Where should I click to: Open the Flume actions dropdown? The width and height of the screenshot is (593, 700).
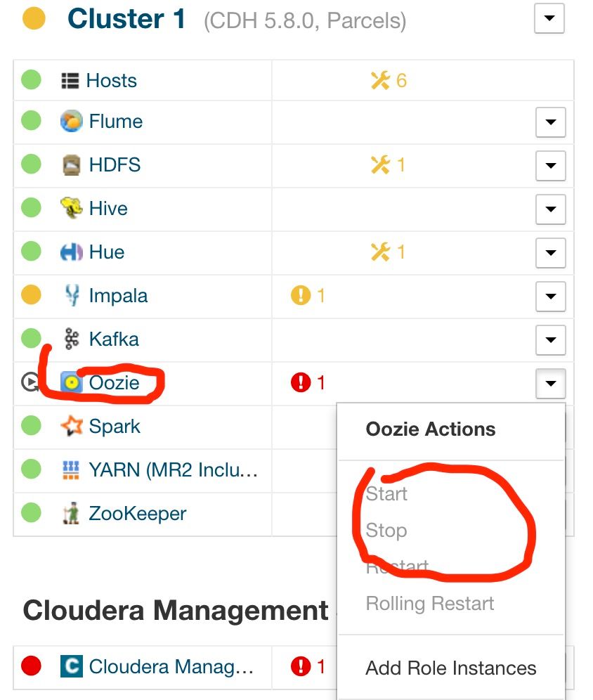[550, 123]
